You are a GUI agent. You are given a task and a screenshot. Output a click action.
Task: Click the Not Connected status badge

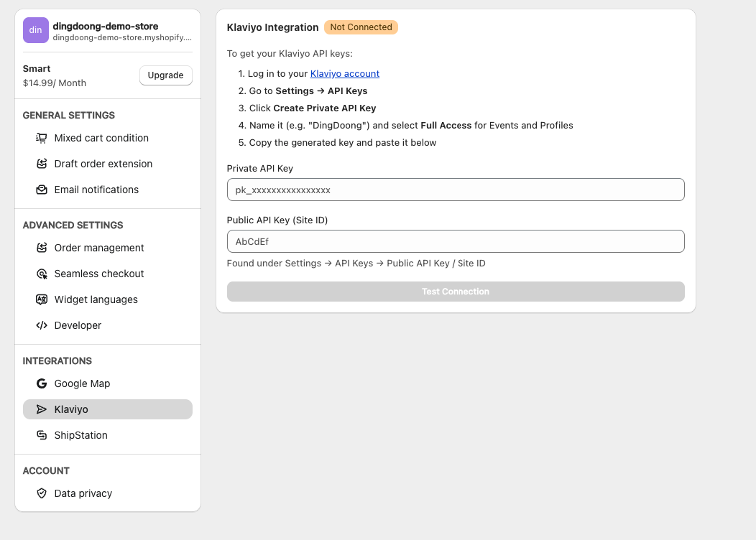click(x=361, y=27)
